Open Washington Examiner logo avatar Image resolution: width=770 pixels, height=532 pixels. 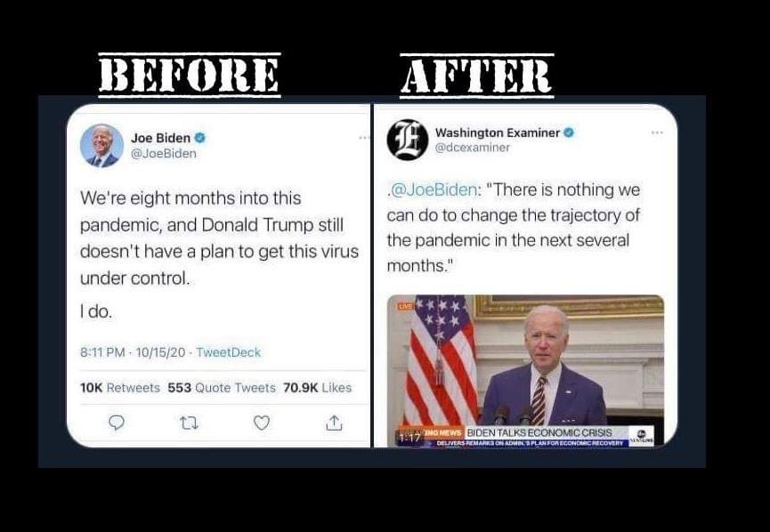tap(408, 140)
